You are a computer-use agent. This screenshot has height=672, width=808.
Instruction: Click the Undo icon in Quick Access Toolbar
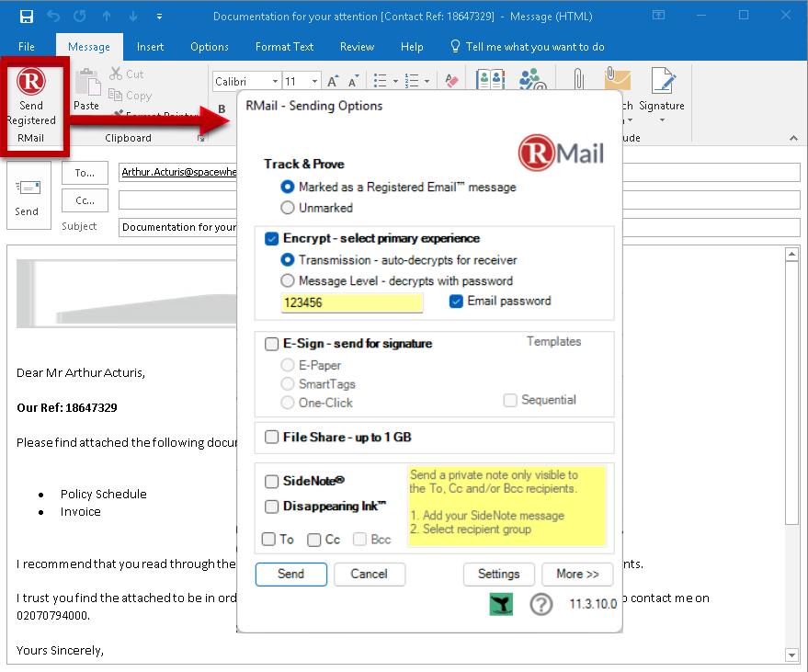(x=55, y=15)
